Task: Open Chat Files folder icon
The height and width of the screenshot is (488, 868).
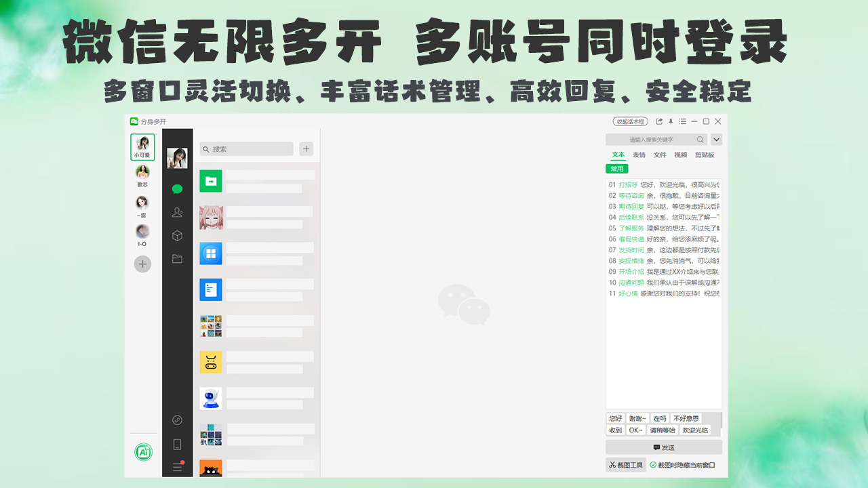Action: tap(177, 258)
